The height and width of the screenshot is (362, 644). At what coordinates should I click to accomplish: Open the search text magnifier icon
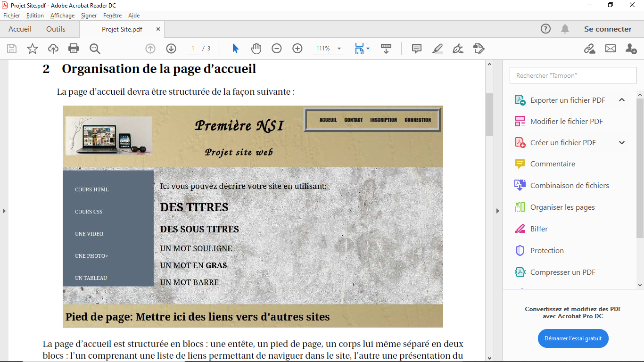tap(95, 49)
